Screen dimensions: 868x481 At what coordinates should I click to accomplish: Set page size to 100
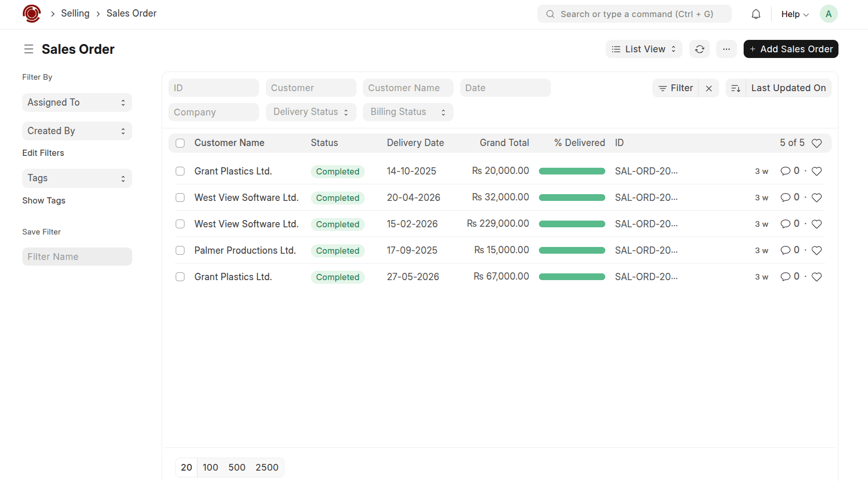tap(210, 467)
